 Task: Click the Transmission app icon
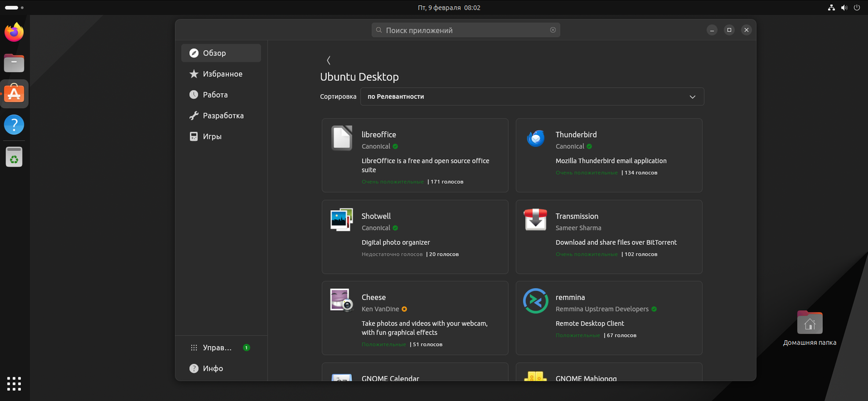coord(535,220)
